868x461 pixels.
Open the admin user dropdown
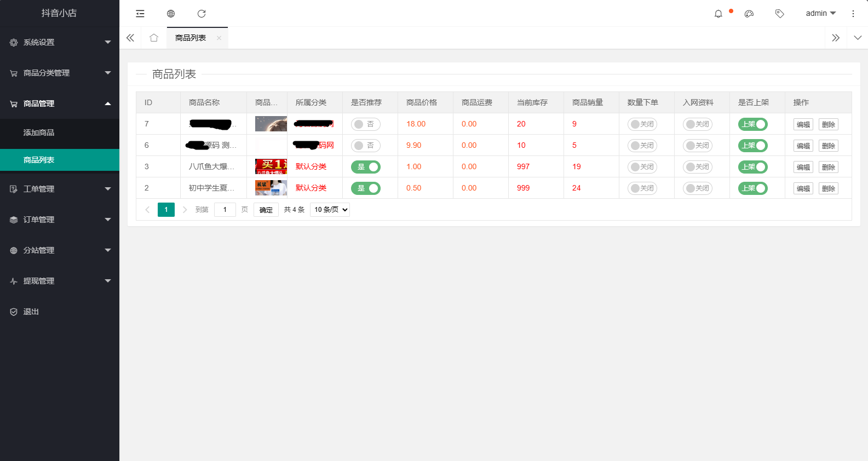pos(820,13)
